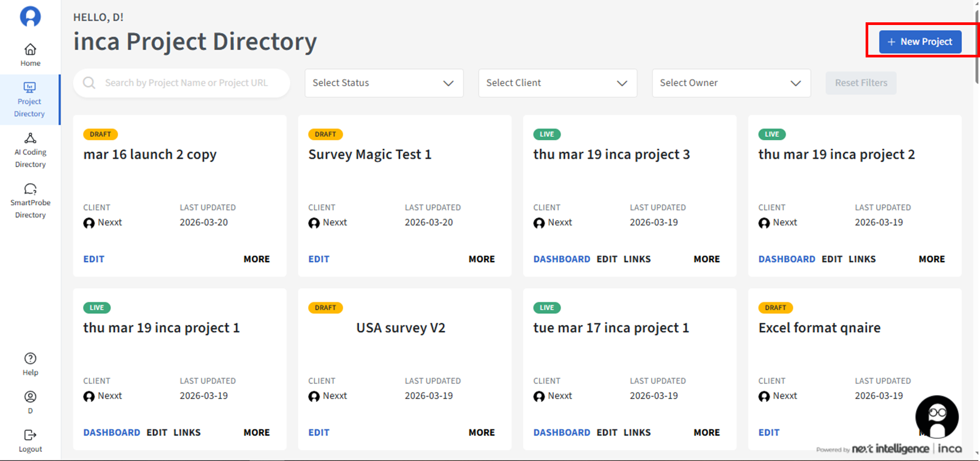The width and height of the screenshot is (980, 461).
Task: Click the inca logo avatar at top left
Action: [30, 16]
